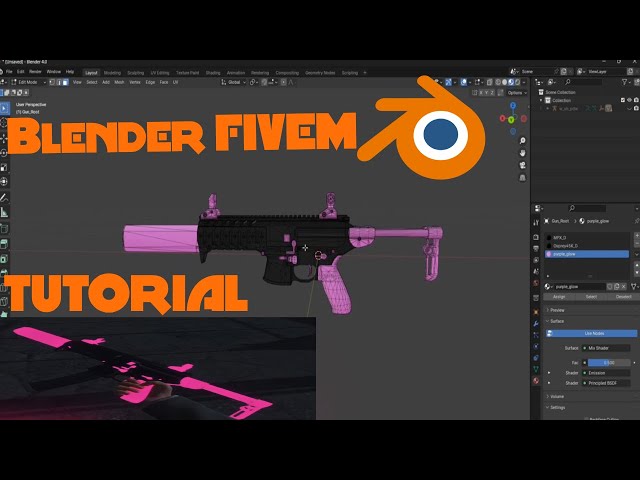
Task: Click the pan view hand icon
Action: (x=522, y=153)
